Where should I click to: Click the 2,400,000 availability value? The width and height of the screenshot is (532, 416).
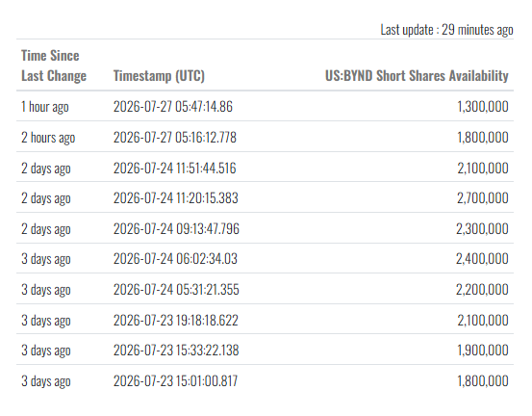482,259
